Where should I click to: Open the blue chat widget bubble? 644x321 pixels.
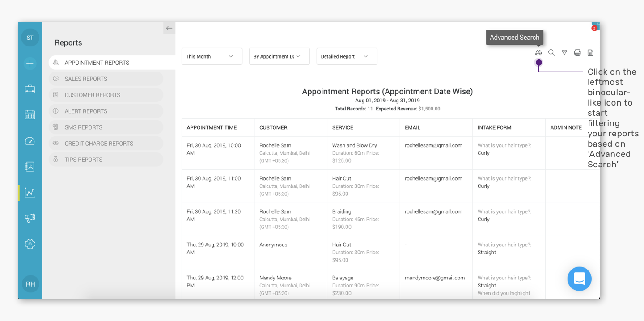(579, 279)
